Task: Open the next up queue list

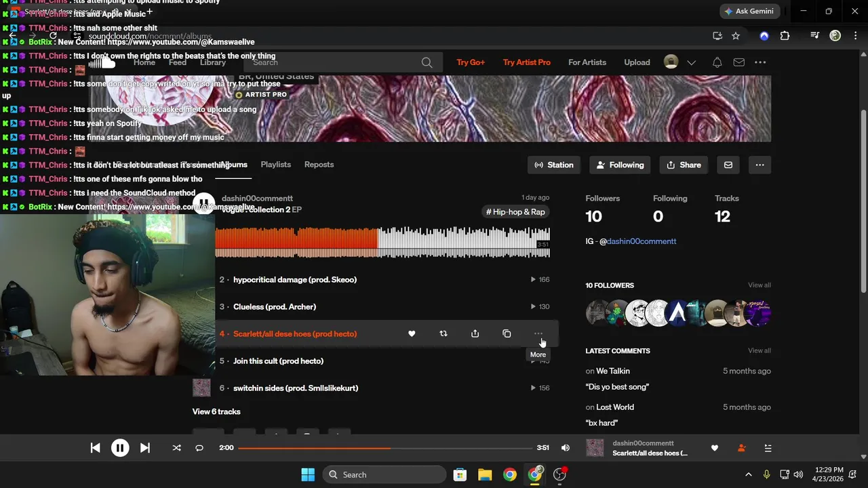Action: pos(768,448)
